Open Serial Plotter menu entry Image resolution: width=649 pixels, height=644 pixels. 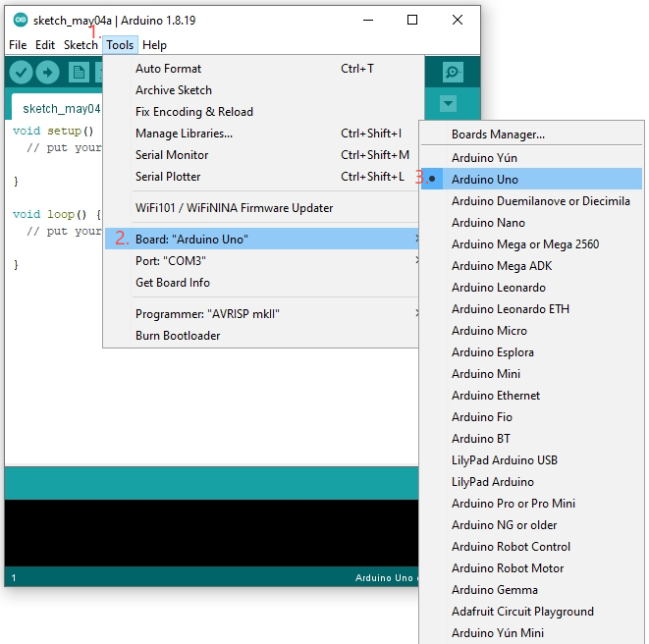click(x=263, y=177)
